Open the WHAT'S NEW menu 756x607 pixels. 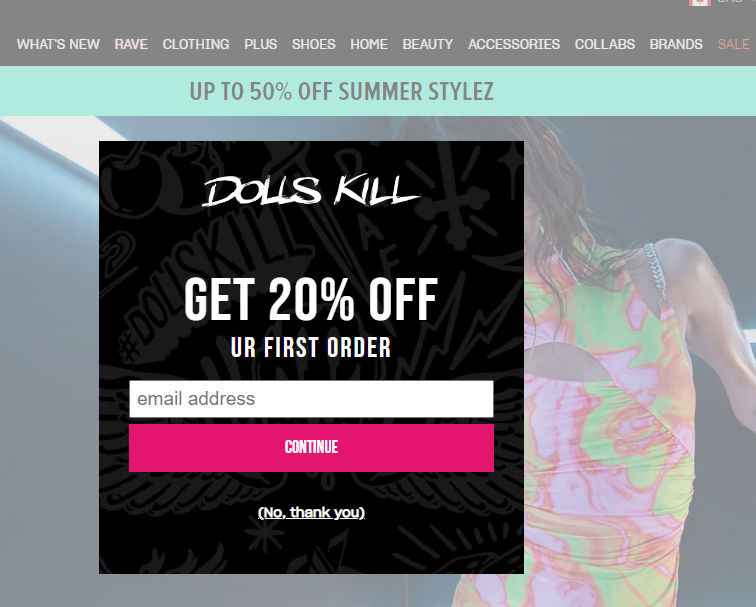click(58, 44)
